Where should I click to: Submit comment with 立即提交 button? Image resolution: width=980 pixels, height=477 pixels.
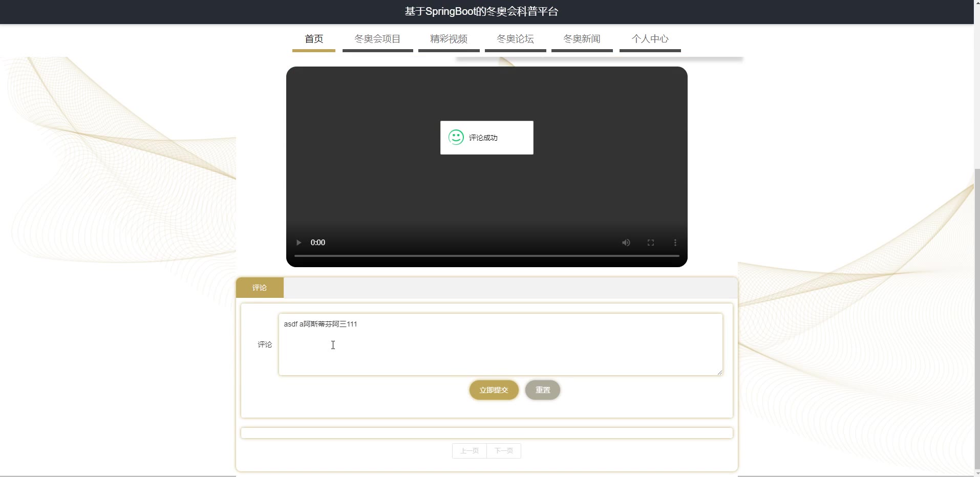pyautogui.click(x=494, y=390)
